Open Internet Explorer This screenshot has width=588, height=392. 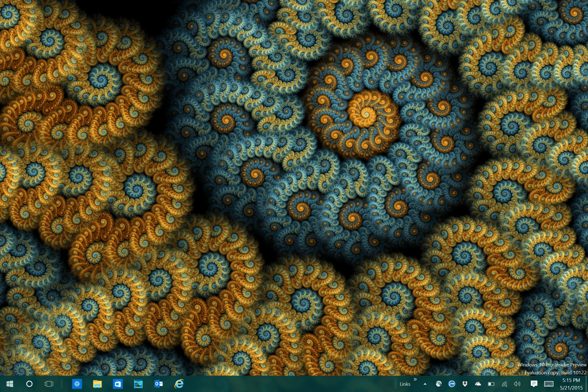(179, 384)
